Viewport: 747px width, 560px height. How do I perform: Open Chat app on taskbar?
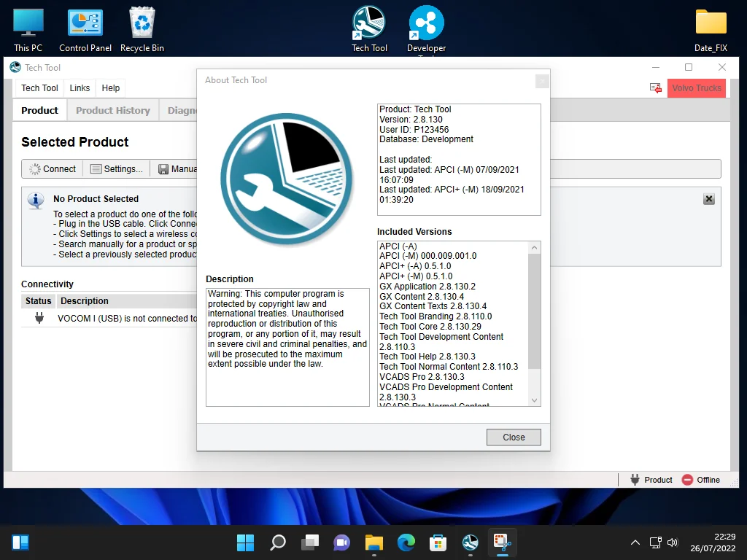tap(341, 542)
